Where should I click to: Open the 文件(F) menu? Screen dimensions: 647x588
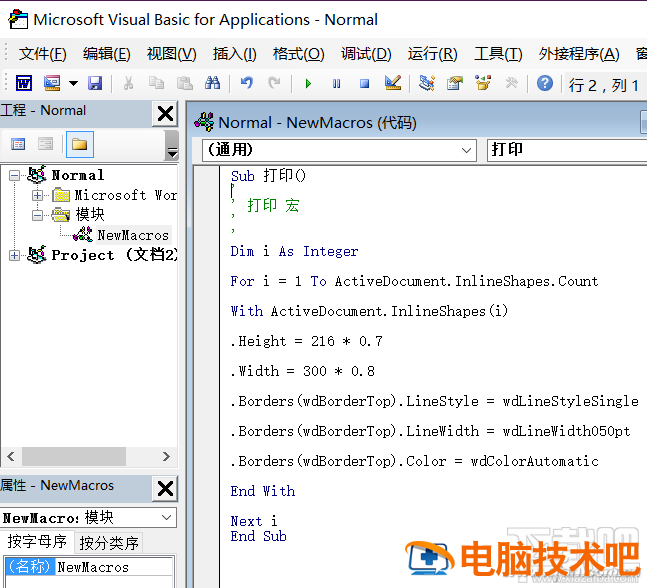43,54
